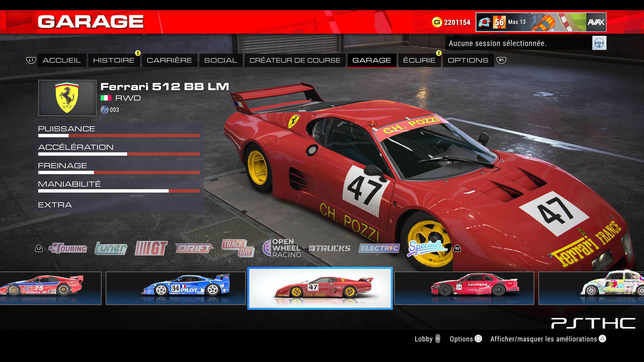Click the Garage page heading
The width and height of the screenshot is (644, 362).
91,21
